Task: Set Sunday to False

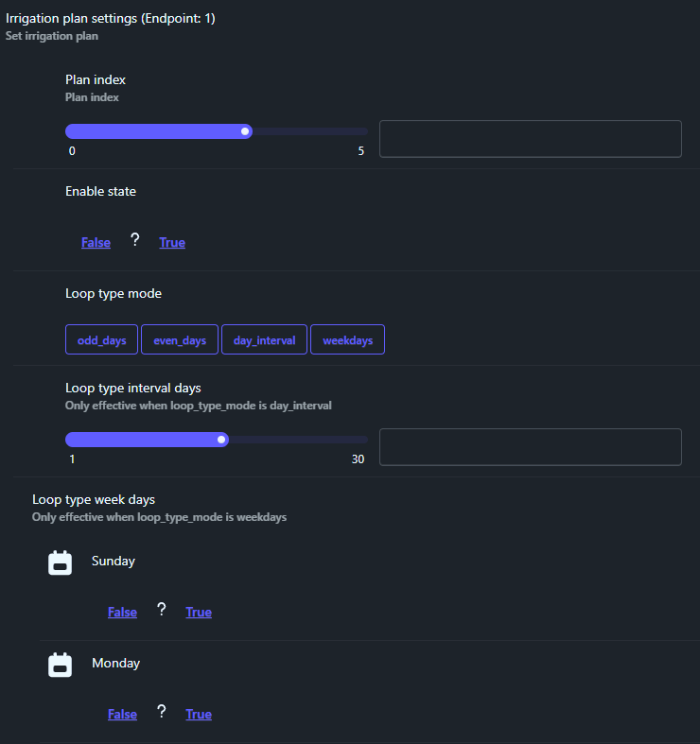Action: coord(122,612)
